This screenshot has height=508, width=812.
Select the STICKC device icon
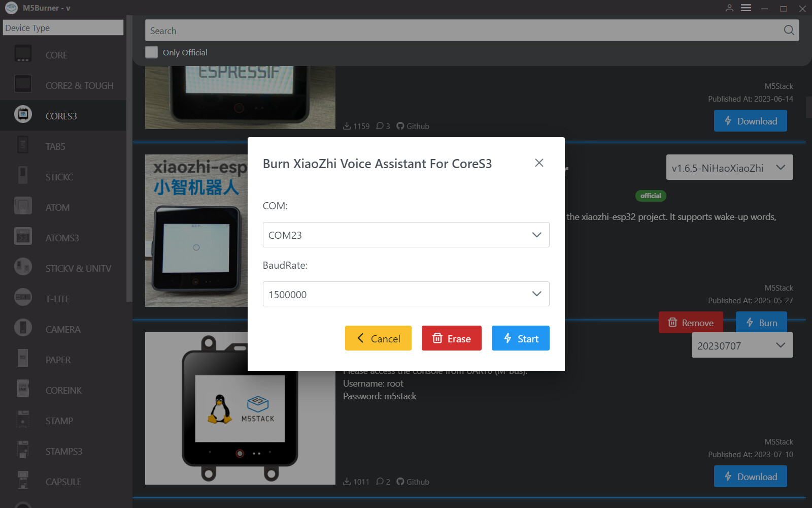(x=23, y=176)
